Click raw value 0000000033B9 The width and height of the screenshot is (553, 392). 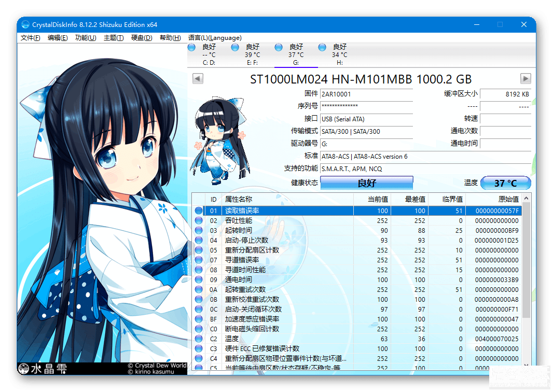496,279
